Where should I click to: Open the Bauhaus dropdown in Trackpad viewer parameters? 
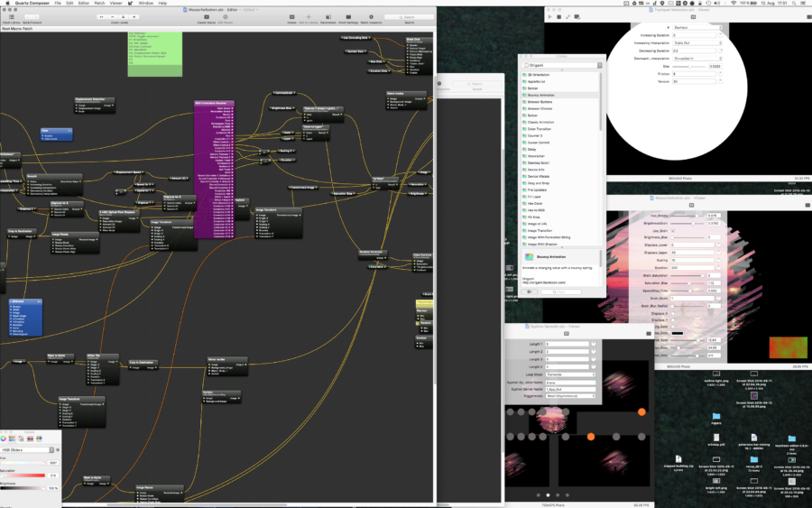tap(697, 27)
